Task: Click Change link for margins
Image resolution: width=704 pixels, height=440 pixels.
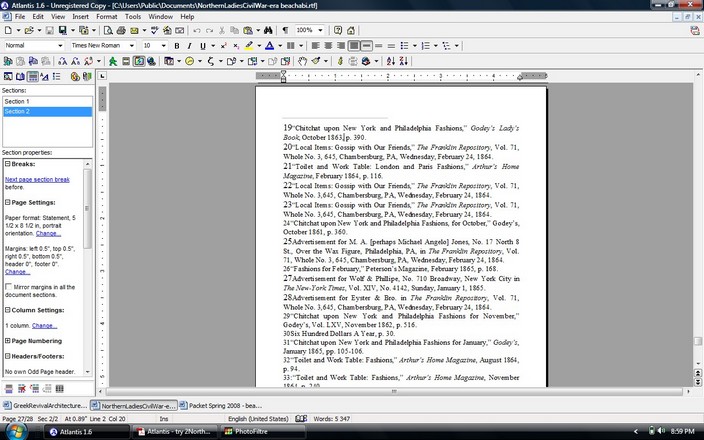Action: [18, 272]
